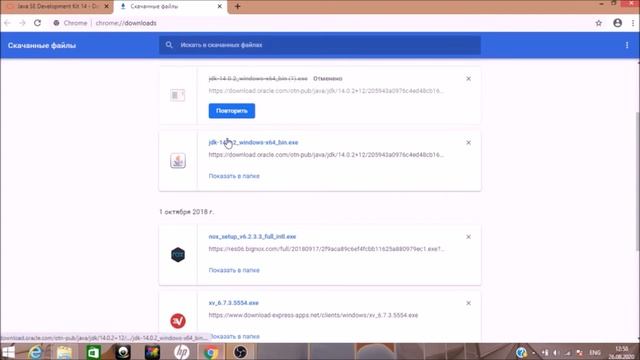Remove the xv_6.7.3.5554.exe entry

[x=469, y=303]
